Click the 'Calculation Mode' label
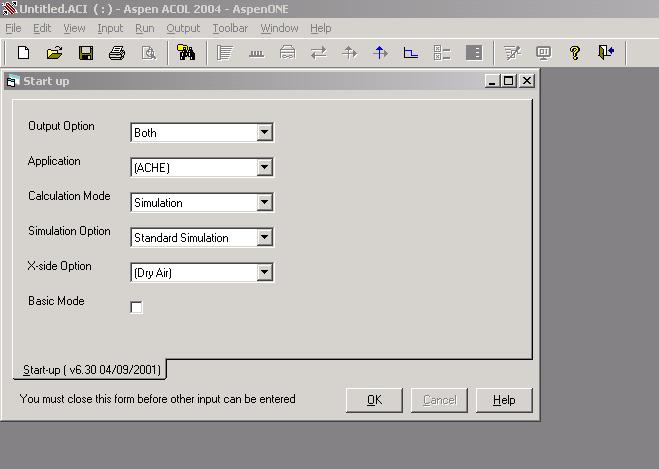Viewport: 659px width, 469px height. click(69, 196)
